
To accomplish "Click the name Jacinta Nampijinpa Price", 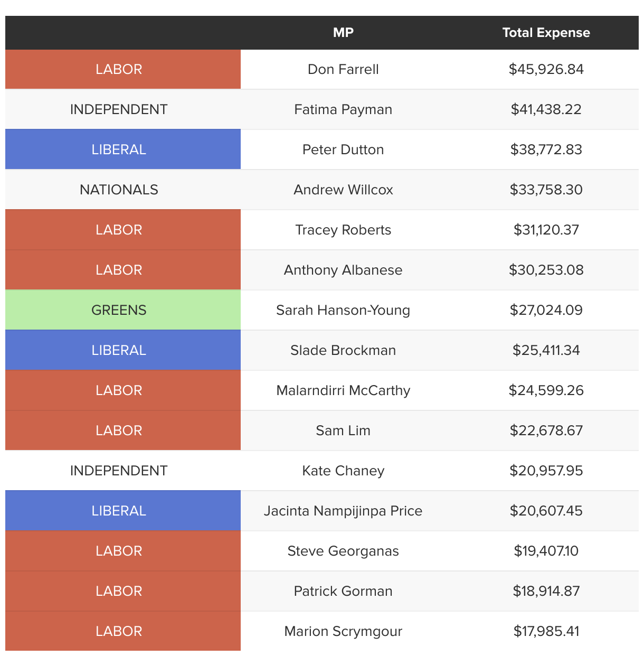I will (343, 511).
